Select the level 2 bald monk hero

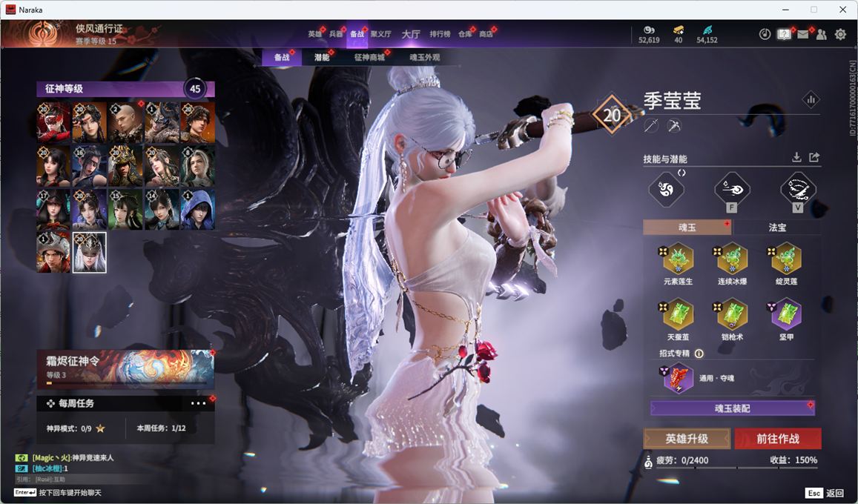pyautogui.click(x=125, y=123)
